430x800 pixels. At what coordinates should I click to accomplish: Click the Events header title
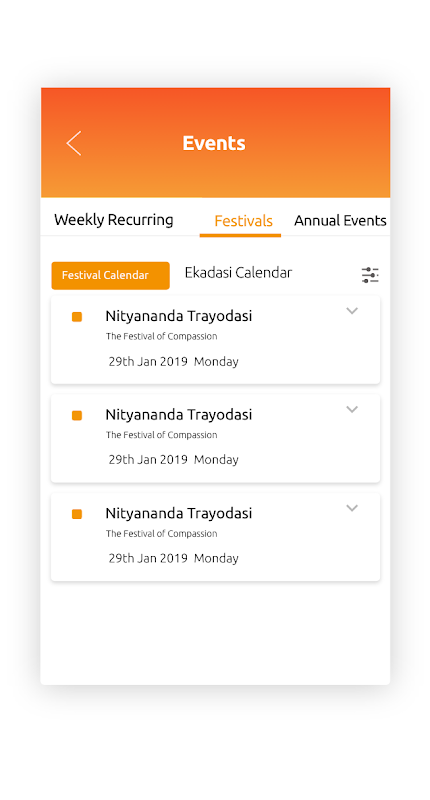point(214,143)
